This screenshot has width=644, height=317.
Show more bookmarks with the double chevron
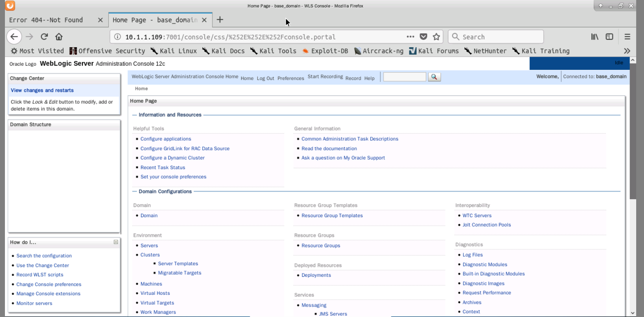tap(627, 51)
